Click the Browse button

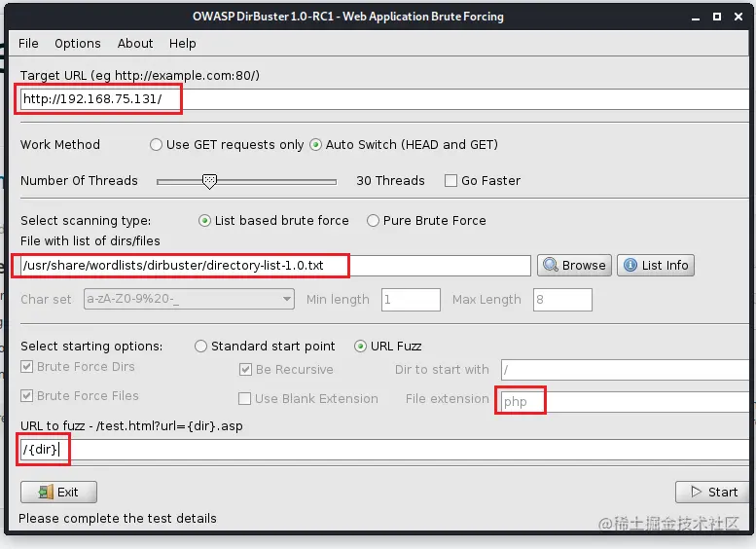point(574,266)
